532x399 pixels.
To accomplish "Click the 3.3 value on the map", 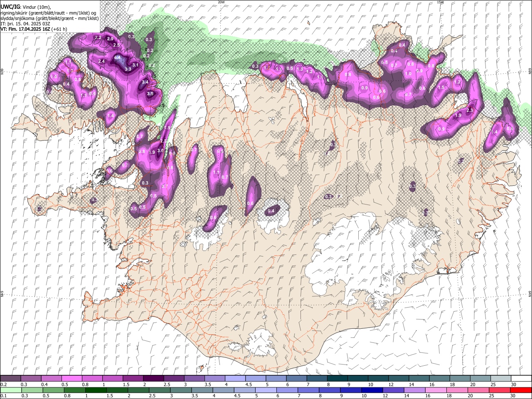I will click(x=128, y=69).
